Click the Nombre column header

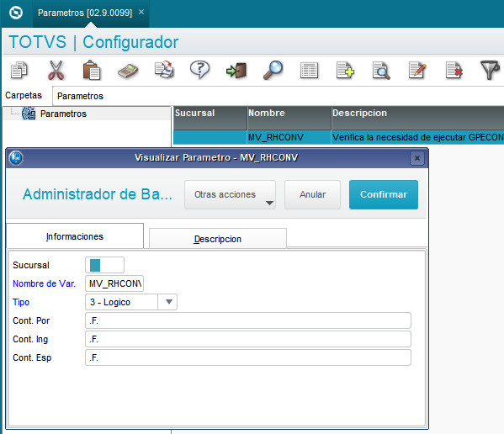pyautogui.click(x=289, y=118)
